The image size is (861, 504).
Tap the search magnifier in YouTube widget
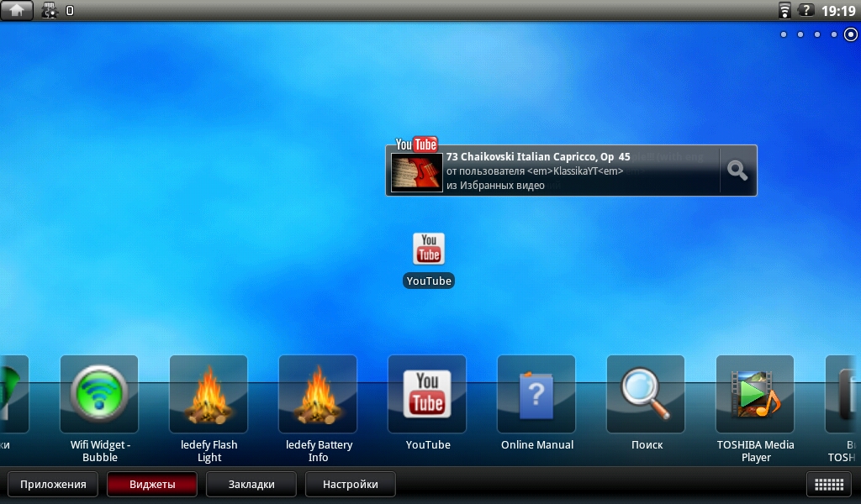point(737,171)
